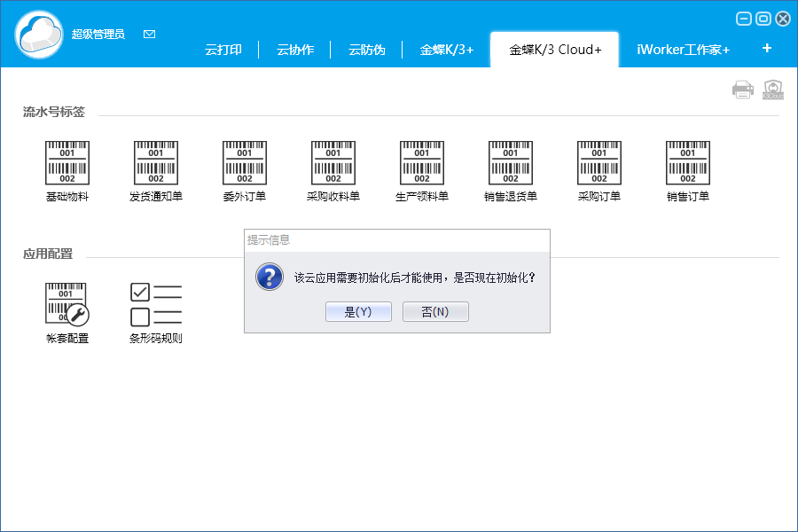798x532 pixels.
Task: Close the application window
Action: pos(783,20)
